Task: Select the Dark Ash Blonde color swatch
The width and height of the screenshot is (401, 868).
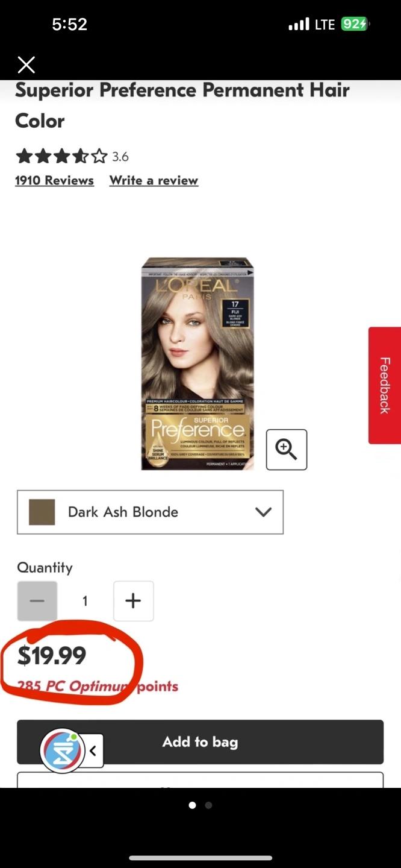Action: click(x=42, y=512)
